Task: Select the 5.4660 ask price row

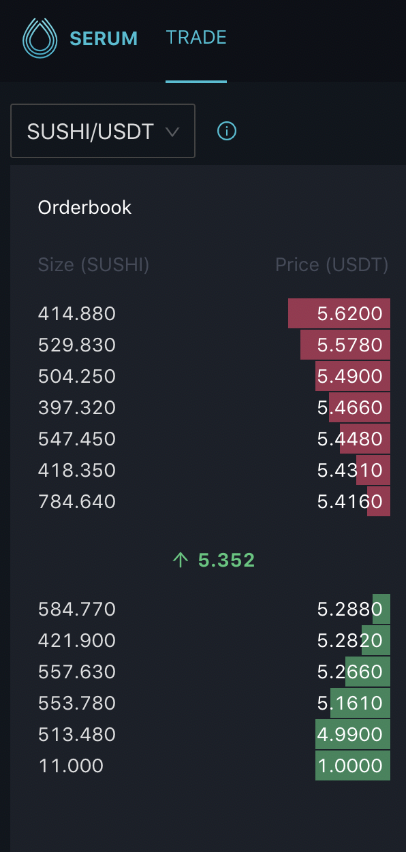Action: (214, 408)
